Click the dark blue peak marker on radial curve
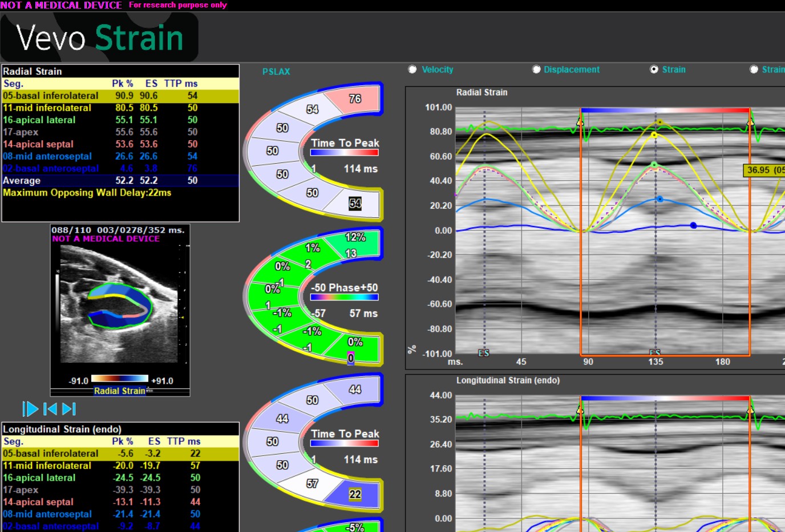The image size is (785, 532). pos(693,226)
